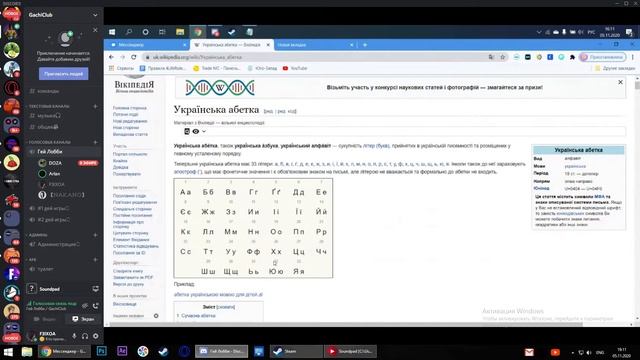Image resolution: width=640 pixels, height=360 pixels.
Task: Add channel to the админы category
Action: [96, 235]
